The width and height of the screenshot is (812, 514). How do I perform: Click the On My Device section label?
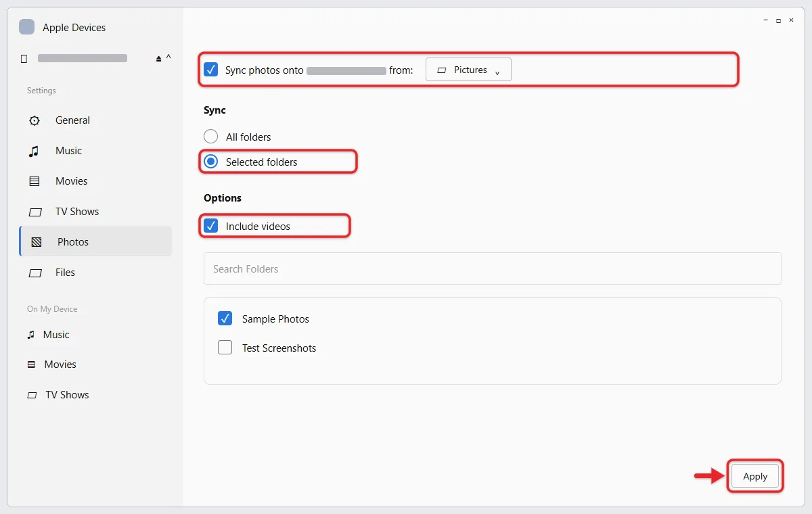click(52, 309)
